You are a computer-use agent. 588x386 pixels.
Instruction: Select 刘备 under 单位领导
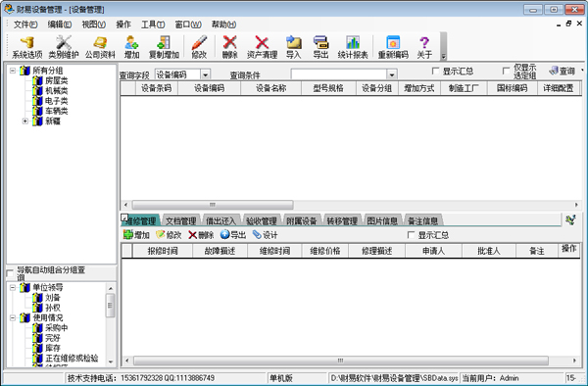pyautogui.click(x=53, y=298)
